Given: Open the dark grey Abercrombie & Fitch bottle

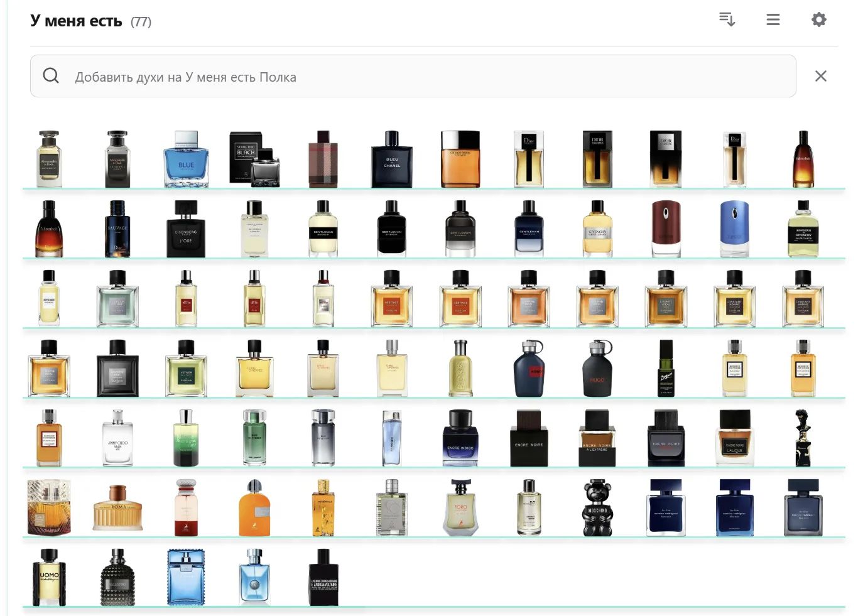Looking at the screenshot, I should 117,159.
